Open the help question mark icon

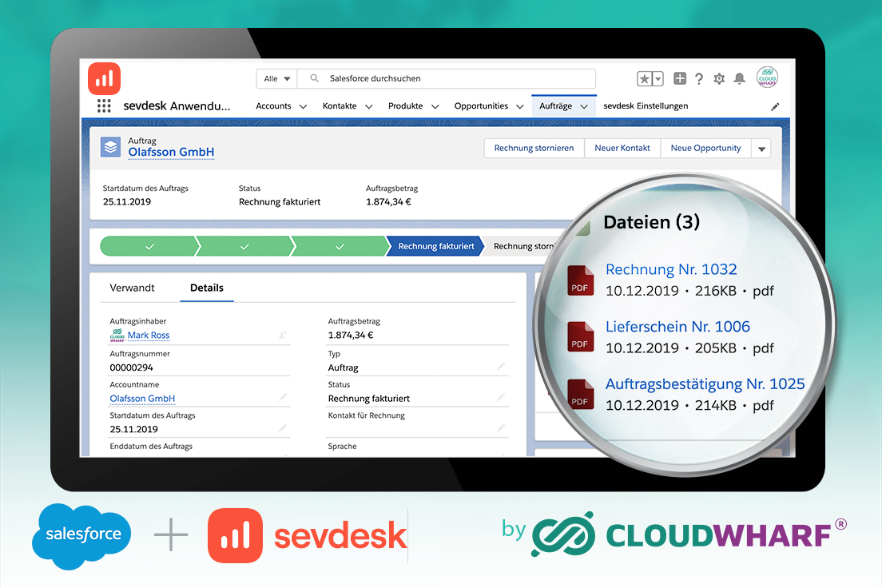pyautogui.click(x=698, y=79)
